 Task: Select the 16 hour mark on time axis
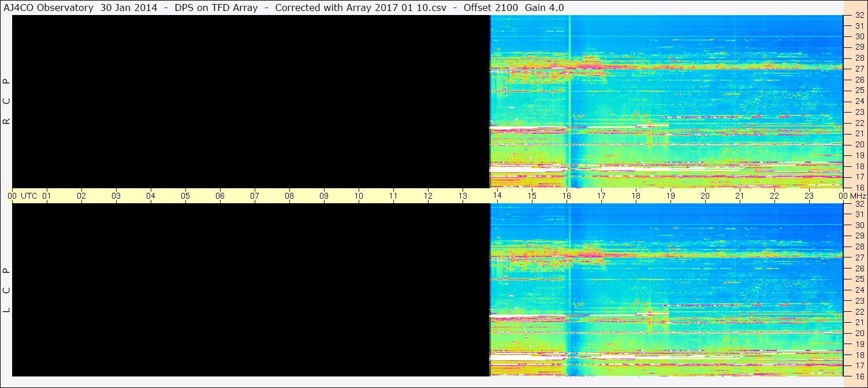point(567,196)
